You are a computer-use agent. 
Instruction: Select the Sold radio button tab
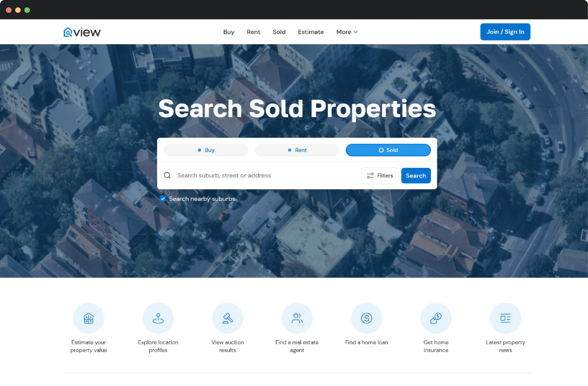[x=388, y=150]
